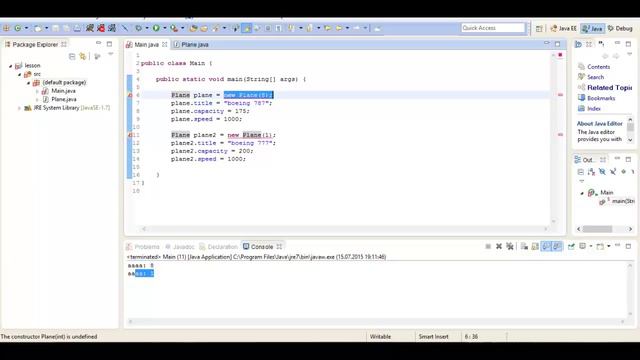The width and height of the screenshot is (640, 360).
Task: Expand the Main.java tree node
Action: [38, 91]
